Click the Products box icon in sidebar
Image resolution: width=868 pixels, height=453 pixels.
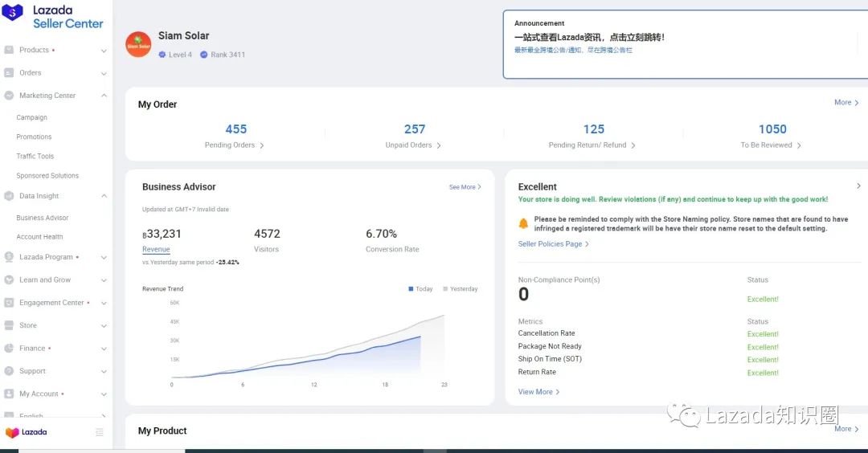[x=9, y=50]
